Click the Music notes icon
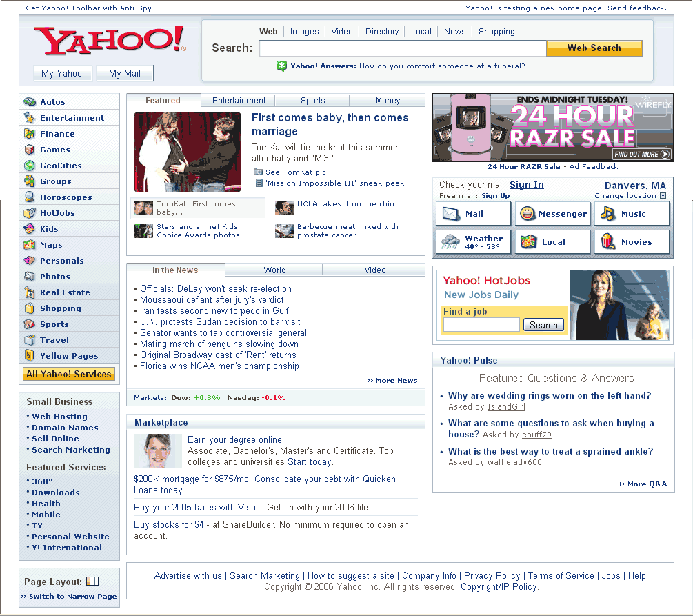This screenshot has width=693, height=616. 607,214
